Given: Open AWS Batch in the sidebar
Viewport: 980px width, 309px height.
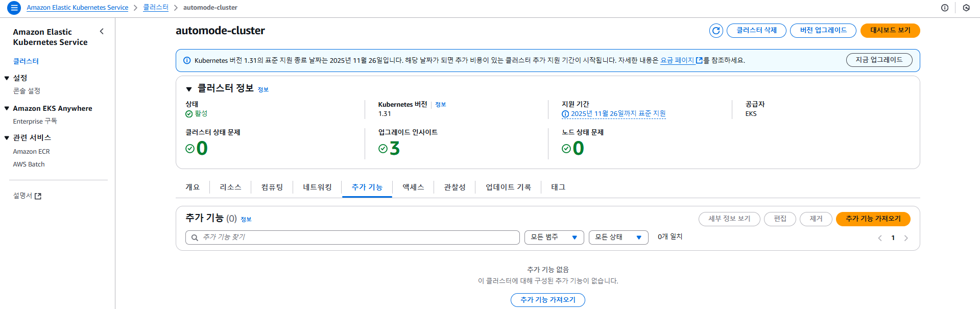Looking at the screenshot, I should tap(29, 164).
